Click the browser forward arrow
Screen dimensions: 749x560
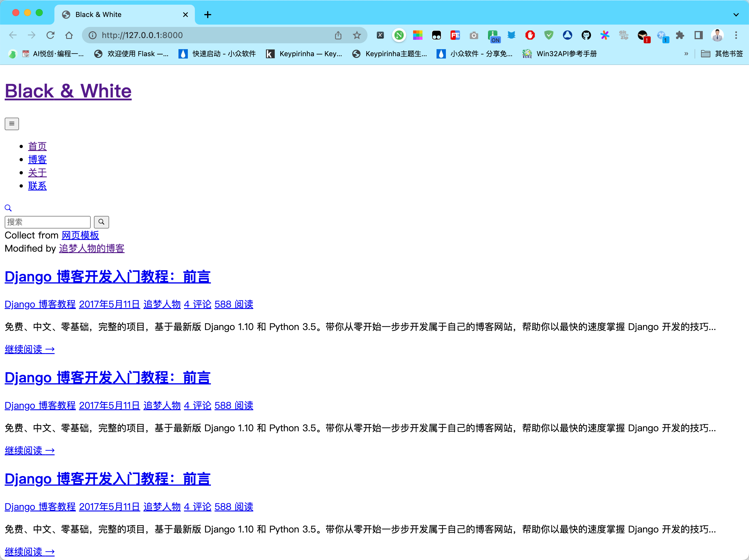[x=32, y=35]
